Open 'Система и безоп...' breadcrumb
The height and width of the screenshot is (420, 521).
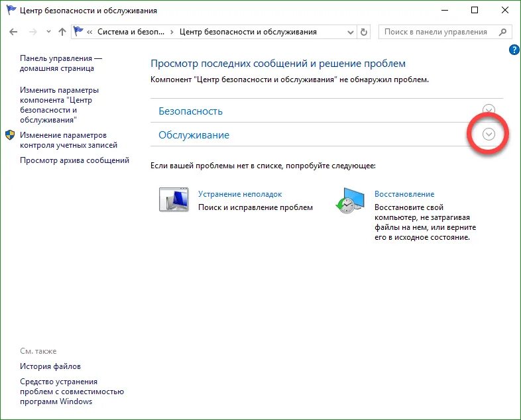131,32
